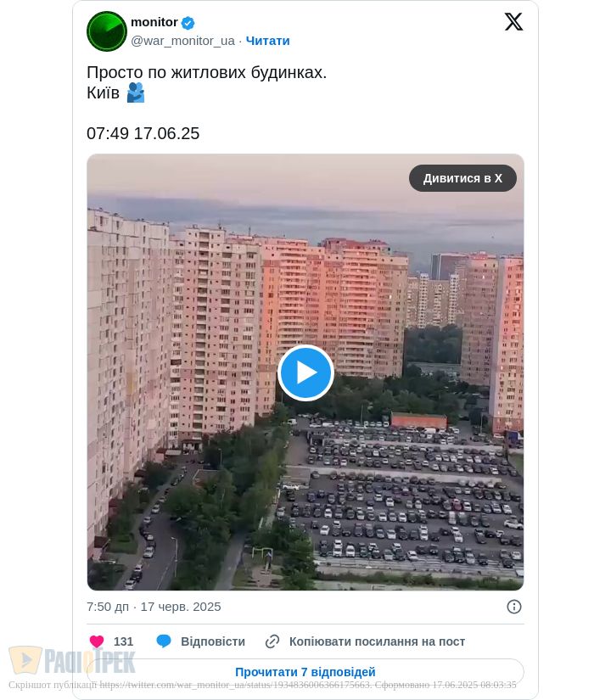The height and width of the screenshot is (700, 611).
Task: Open the timestamp "7:50 дп · 17 черв. 2025"
Action: click(x=154, y=607)
